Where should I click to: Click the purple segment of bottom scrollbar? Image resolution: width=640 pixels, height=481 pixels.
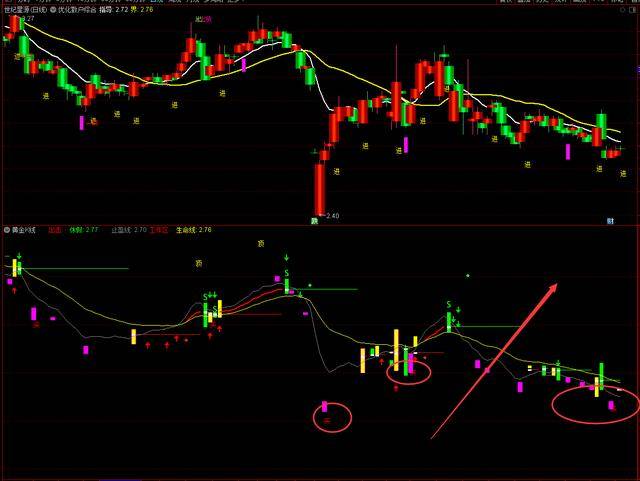coord(120,480)
